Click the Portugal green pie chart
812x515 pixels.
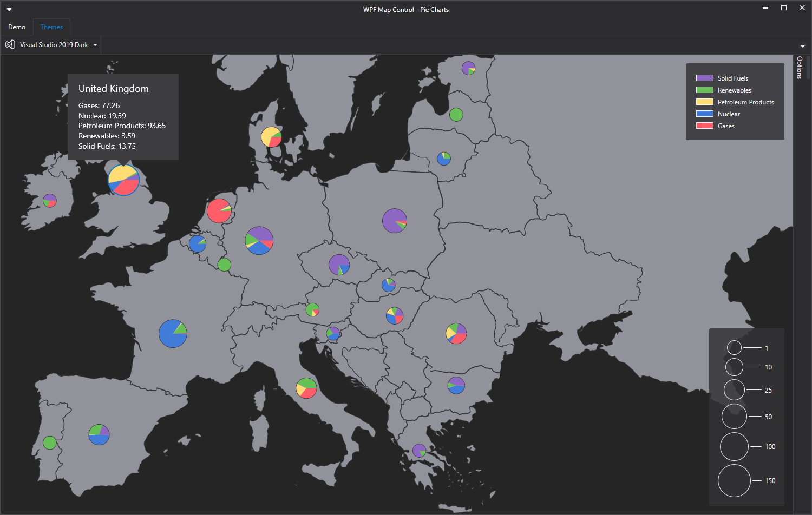point(50,443)
